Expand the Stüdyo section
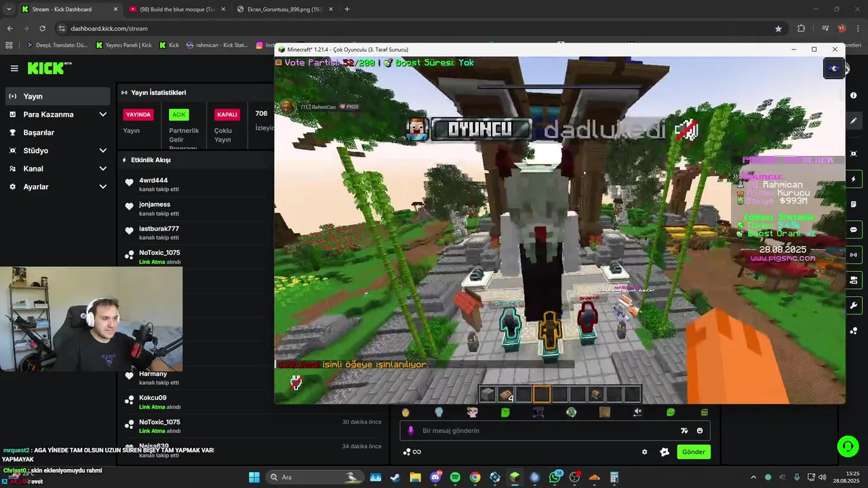Image resolution: width=868 pixels, height=488 pixels. (58, 150)
